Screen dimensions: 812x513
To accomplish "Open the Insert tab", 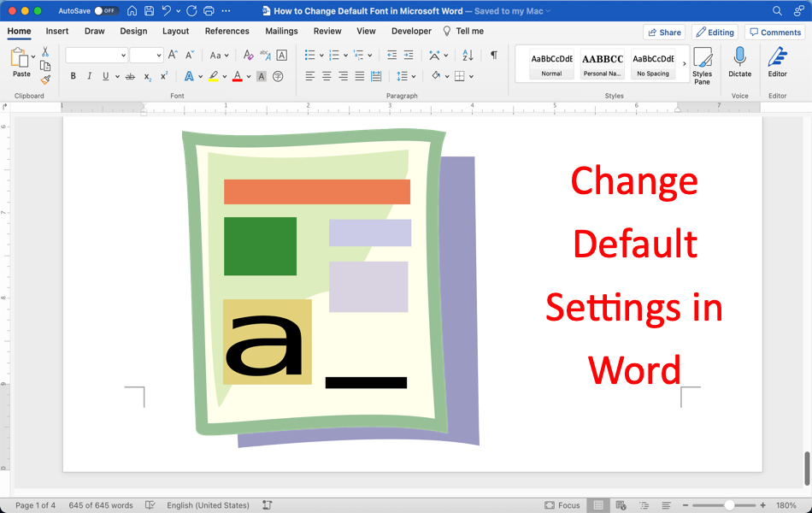I will click(x=57, y=31).
